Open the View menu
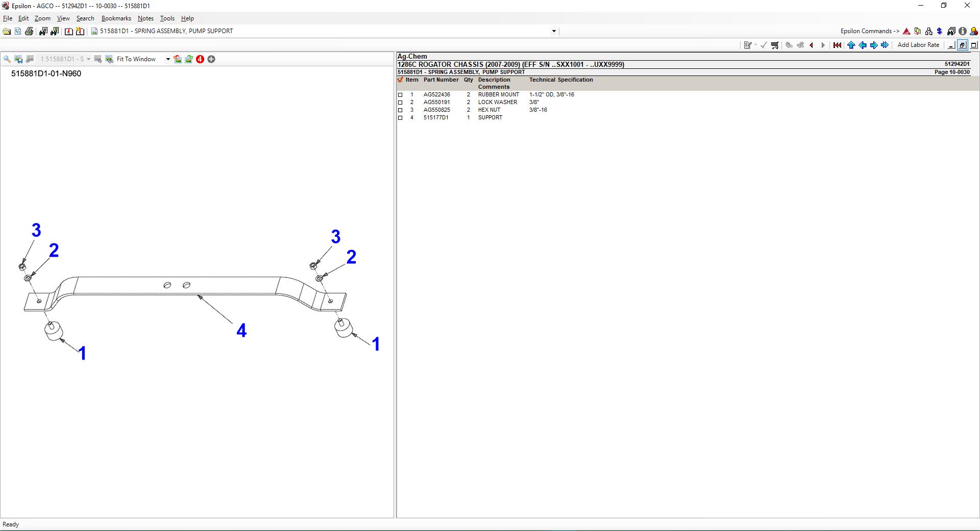This screenshot has width=980, height=531. point(63,18)
